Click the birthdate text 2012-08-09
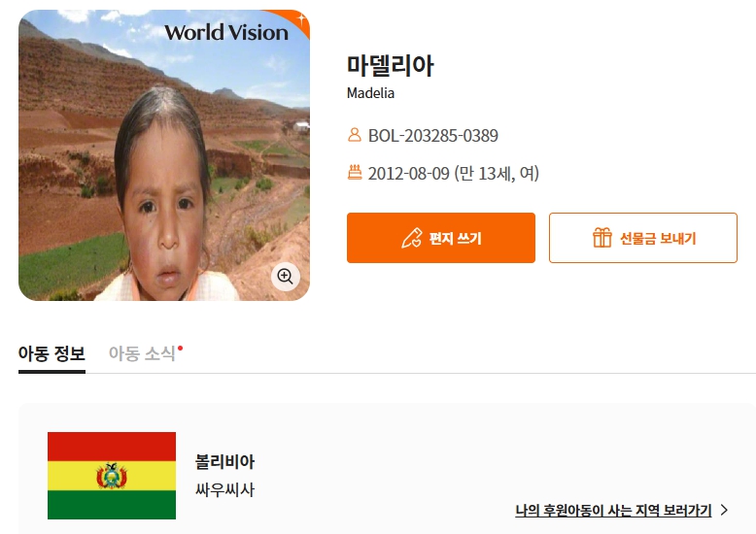The width and height of the screenshot is (756, 534). [408, 173]
